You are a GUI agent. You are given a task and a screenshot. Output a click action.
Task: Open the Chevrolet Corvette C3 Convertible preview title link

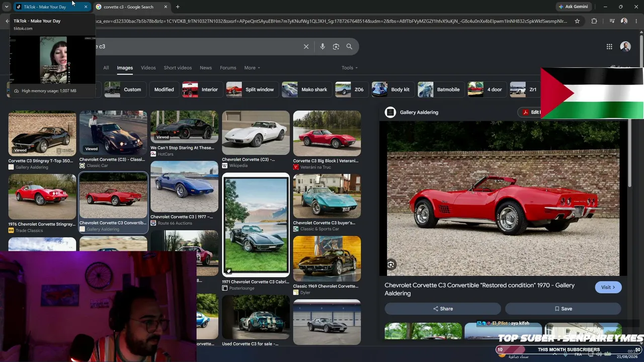tap(479, 289)
